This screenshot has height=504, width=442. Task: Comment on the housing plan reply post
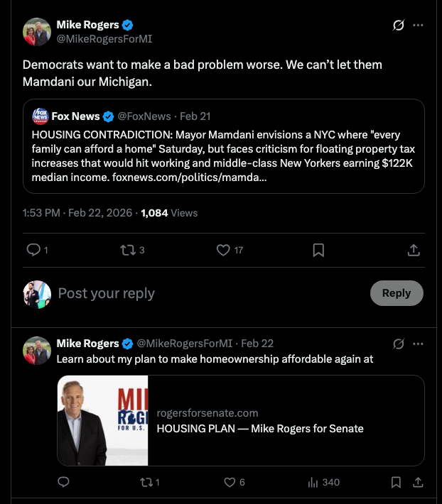point(63,482)
